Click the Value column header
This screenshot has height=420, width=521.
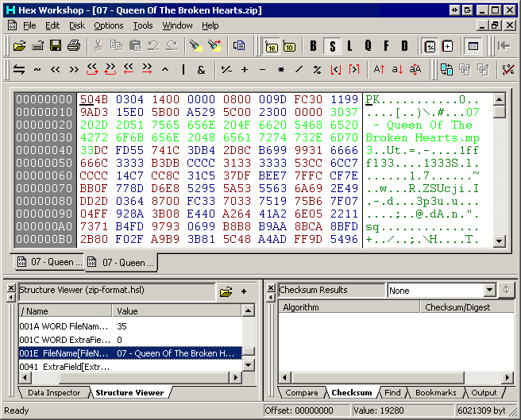tap(177, 311)
